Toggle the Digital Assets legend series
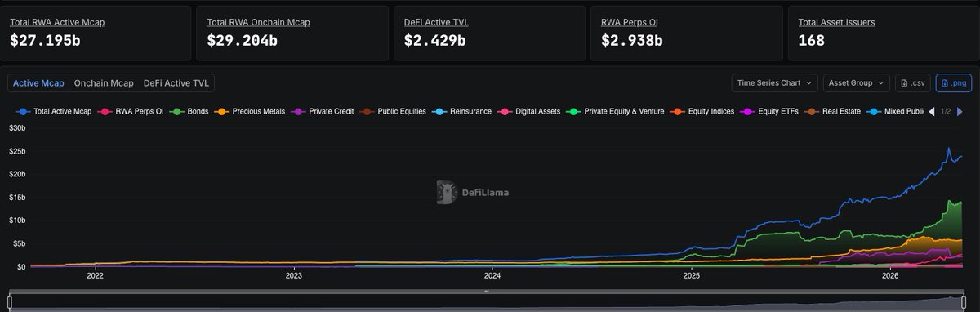This screenshot has height=312, width=980. click(529, 111)
